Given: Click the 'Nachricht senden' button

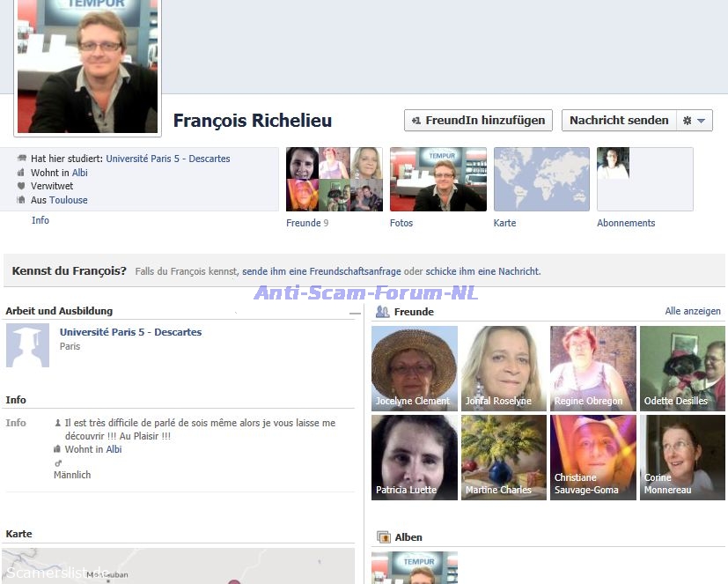Looking at the screenshot, I should [618, 121].
